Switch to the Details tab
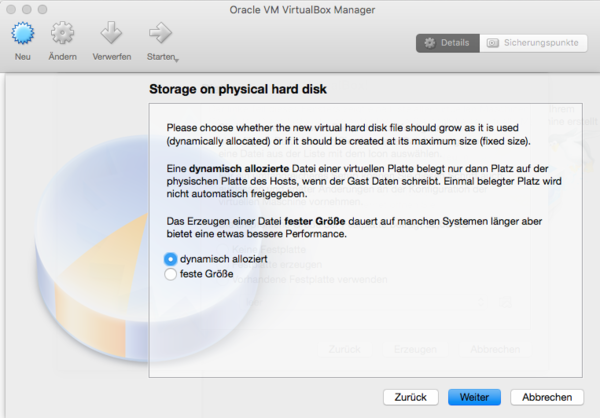 (x=447, y=43)
